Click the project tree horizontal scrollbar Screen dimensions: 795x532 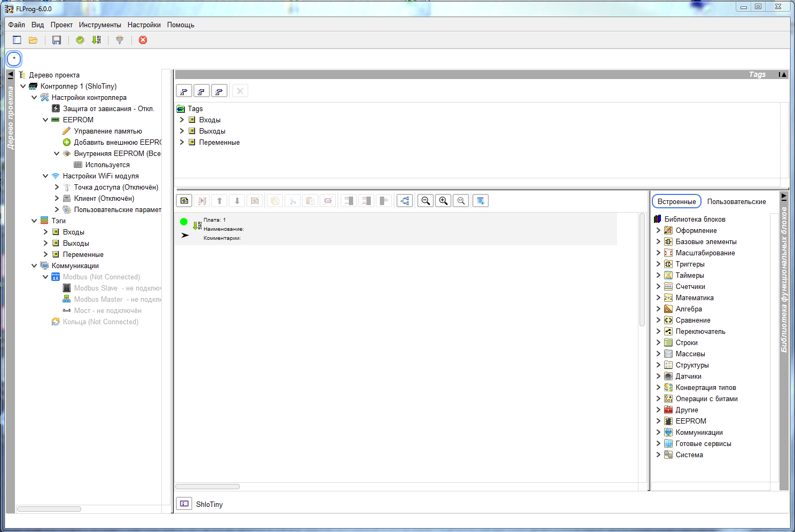coord(49,509)
